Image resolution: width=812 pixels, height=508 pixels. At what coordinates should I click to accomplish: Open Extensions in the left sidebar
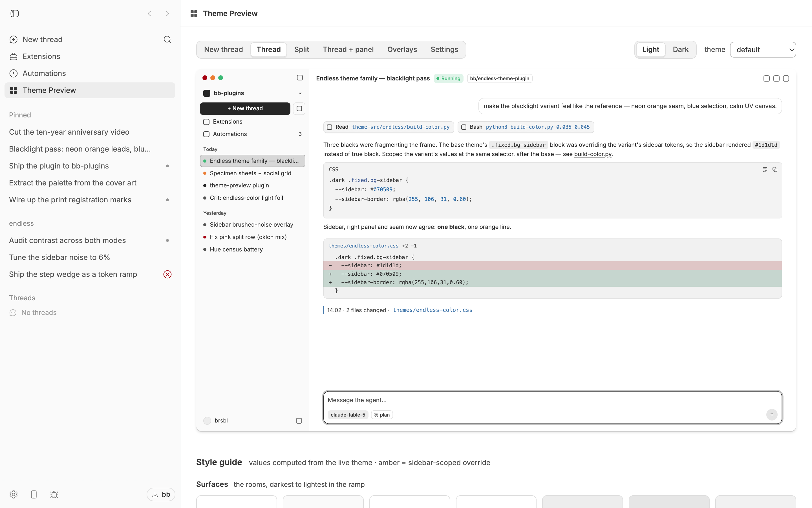[x=90, y=56]
